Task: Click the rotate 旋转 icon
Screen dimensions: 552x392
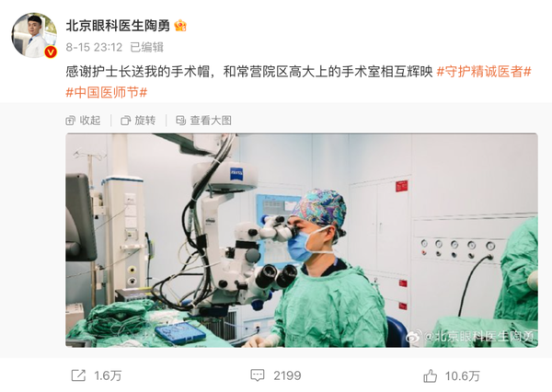Action: [126, 121]
